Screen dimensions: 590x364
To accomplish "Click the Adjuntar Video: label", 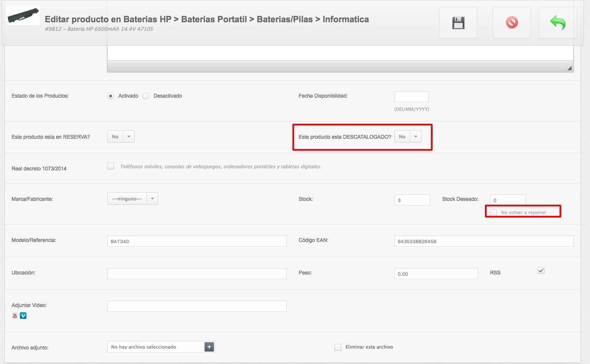I will click(x=29, y=305).
